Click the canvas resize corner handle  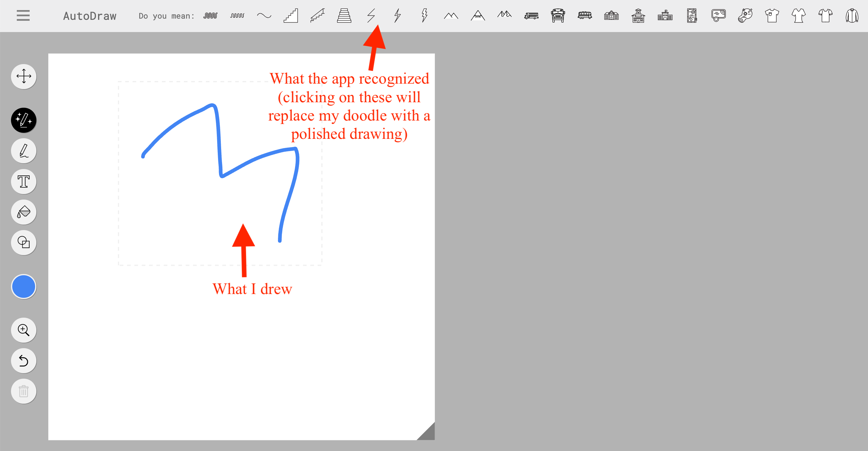pos(428,434)
